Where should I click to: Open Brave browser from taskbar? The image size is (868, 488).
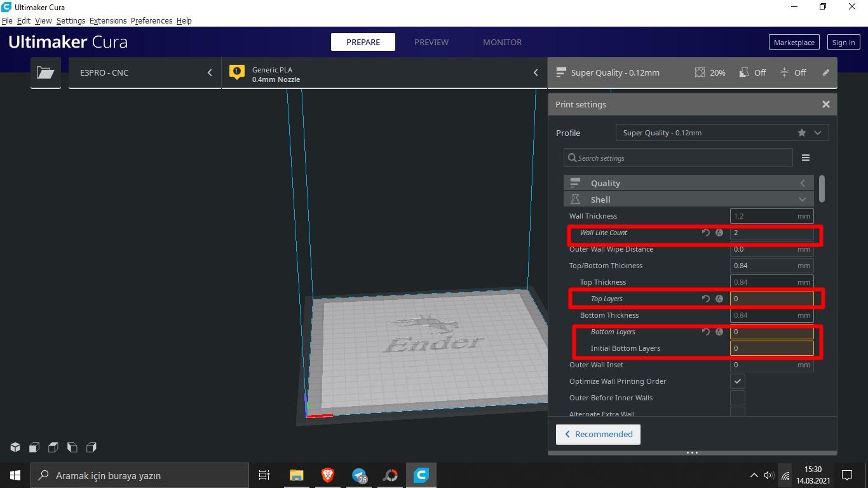(x=328, y=475)
